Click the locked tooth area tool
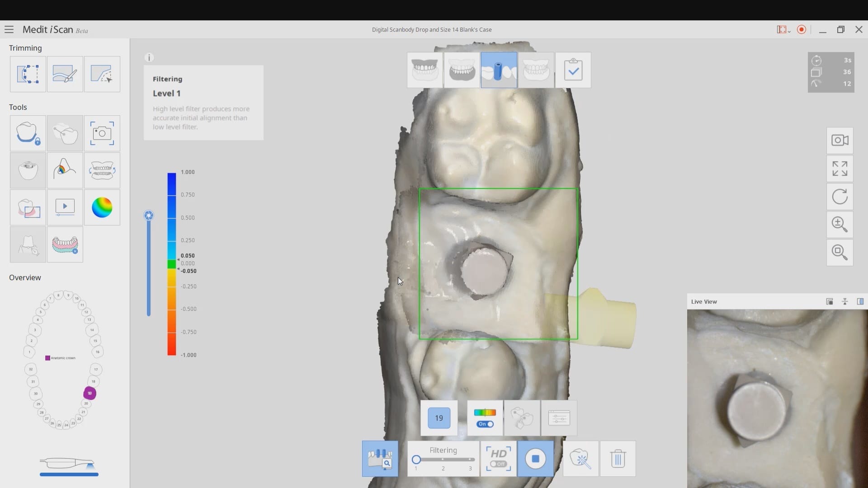The width and height of the screenshot is (868, 488). coord(28,133)
